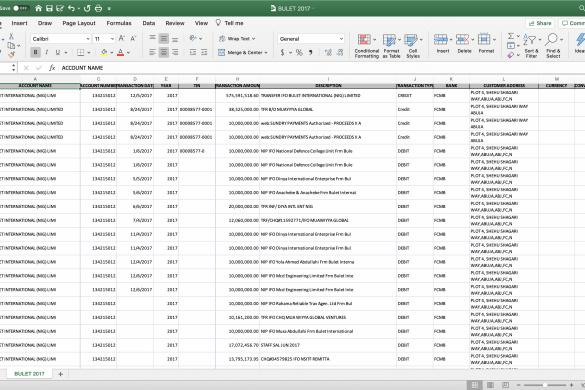Toggle the AutoSave switch
Screen dimensions: 585x390
[x=21, y=8]
